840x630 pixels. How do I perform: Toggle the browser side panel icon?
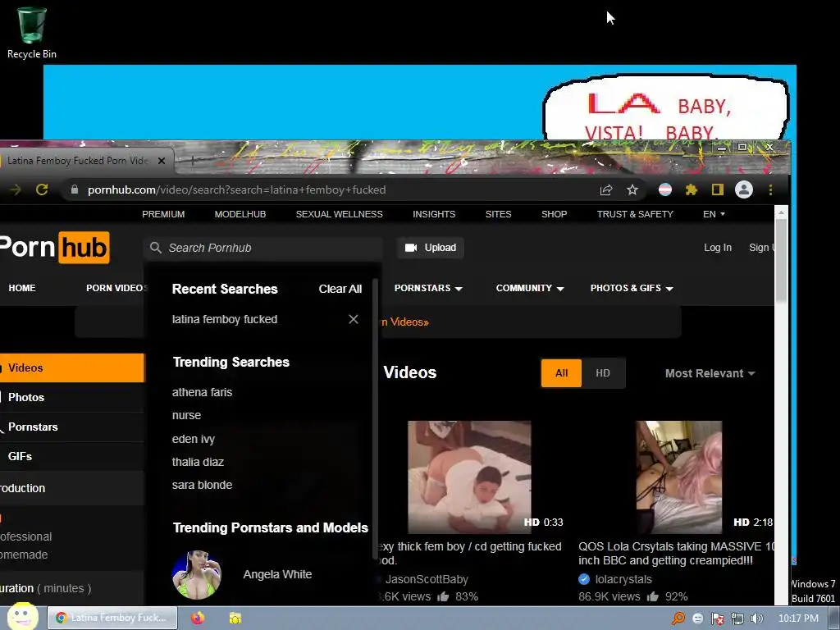point(717,189)
